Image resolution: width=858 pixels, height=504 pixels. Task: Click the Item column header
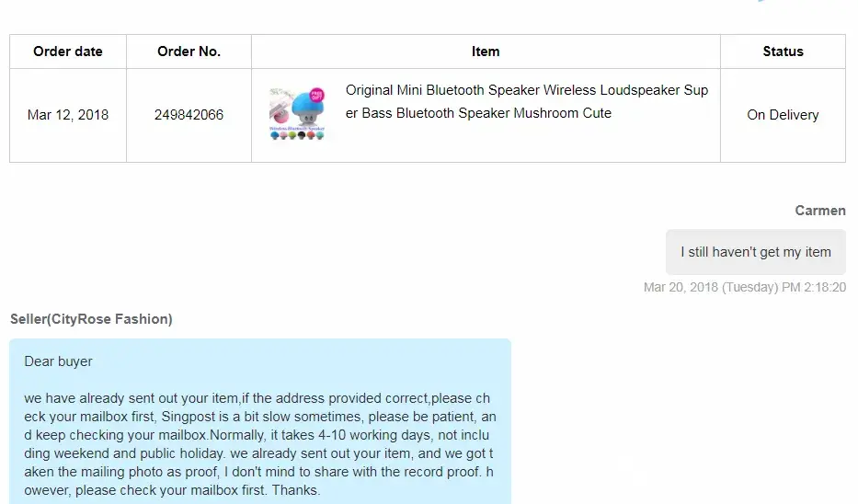pyautogui.click(x=486, y=52)
